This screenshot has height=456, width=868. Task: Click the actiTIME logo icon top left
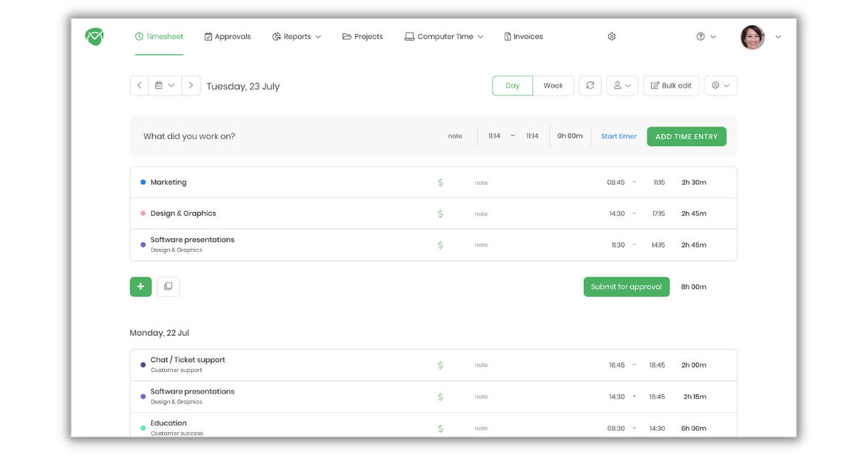pos(93,35)
